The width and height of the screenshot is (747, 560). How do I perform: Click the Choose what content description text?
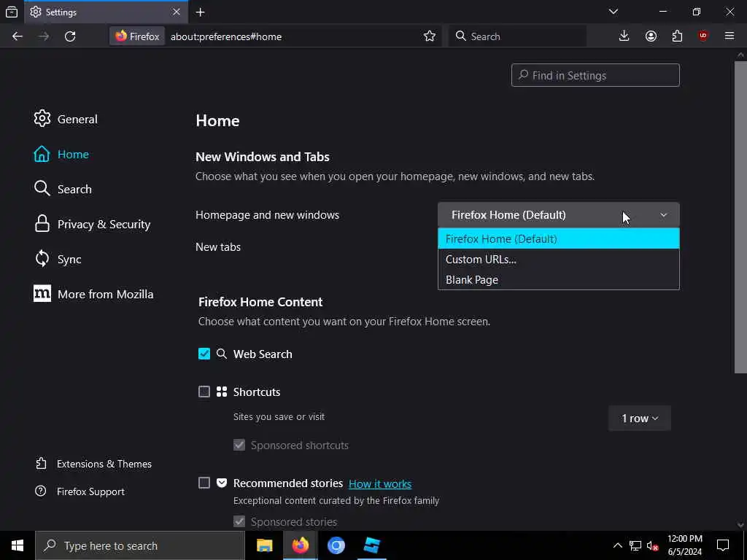[x=344, y=322]
